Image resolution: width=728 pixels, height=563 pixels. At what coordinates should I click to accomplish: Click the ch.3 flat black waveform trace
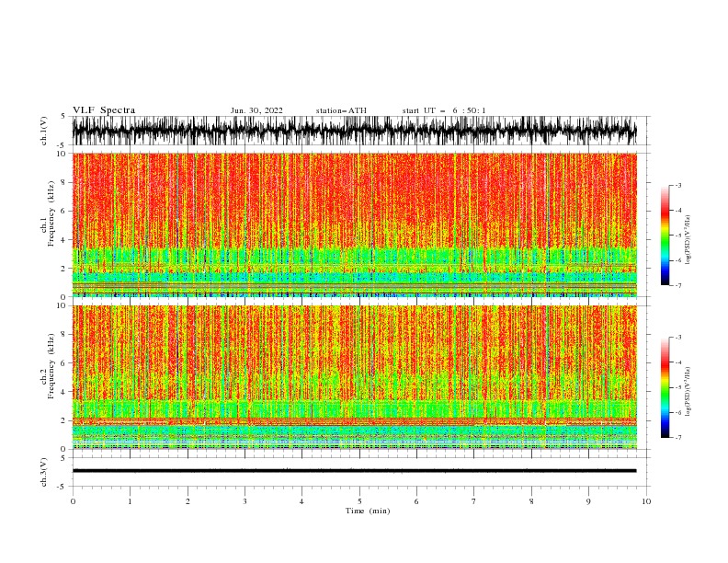point(354,471)
